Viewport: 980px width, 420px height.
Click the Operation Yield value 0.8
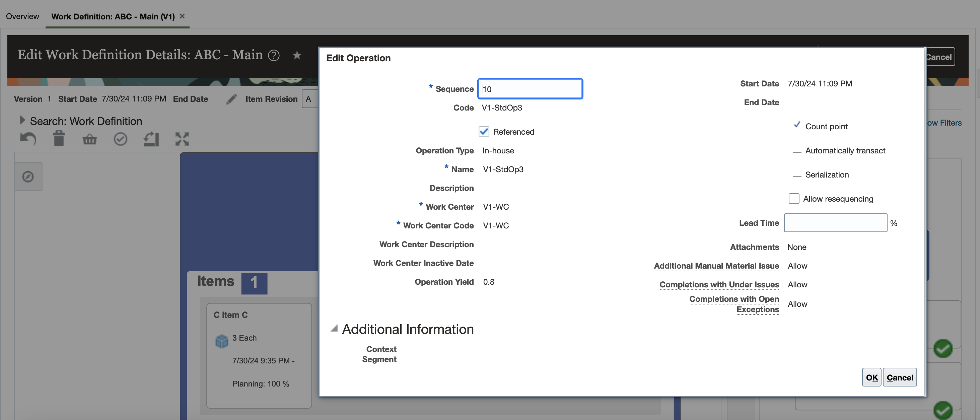click(488, 282)
